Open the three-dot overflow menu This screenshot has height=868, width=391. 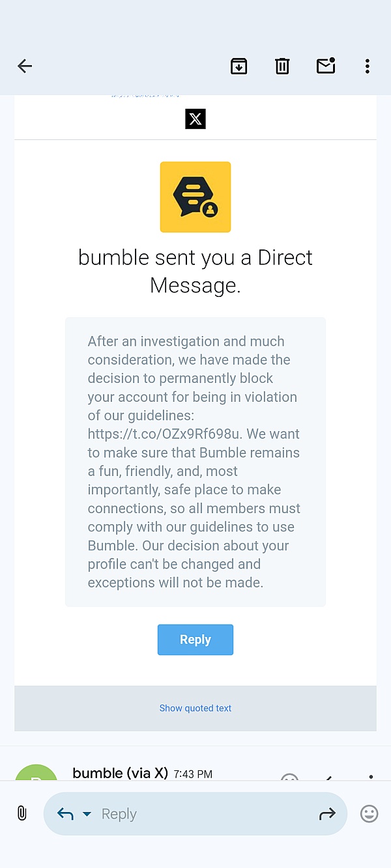pos(368,66)
